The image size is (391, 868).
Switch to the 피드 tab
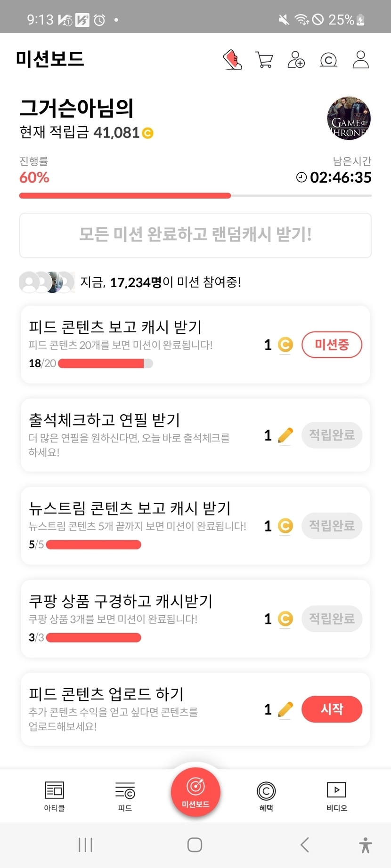[x=125, y=796]
